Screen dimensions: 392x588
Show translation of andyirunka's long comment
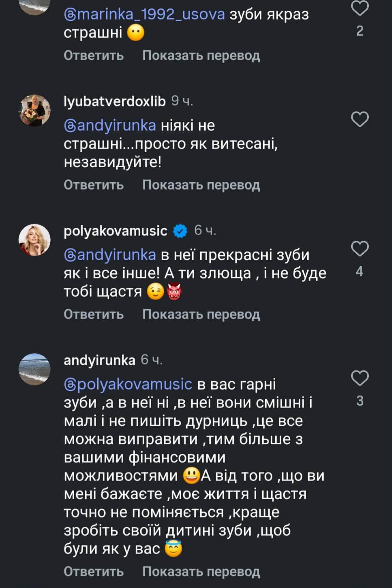(x=201, y=571)
